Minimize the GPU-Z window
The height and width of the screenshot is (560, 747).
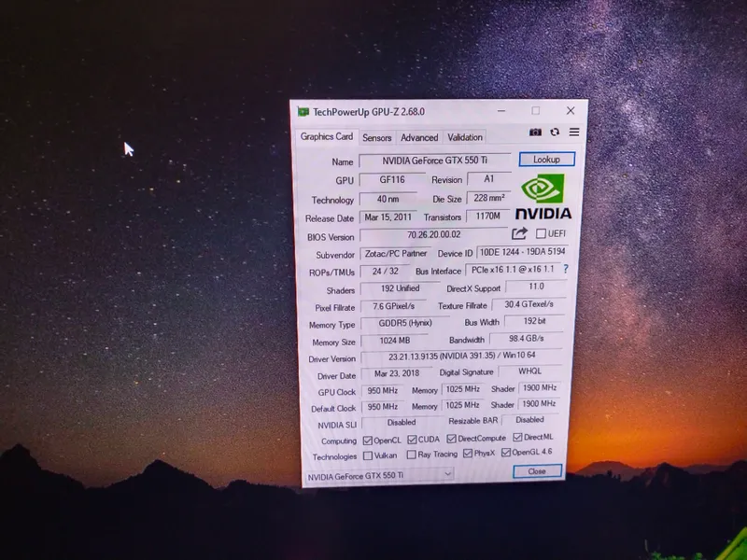[x=501, y=110]
